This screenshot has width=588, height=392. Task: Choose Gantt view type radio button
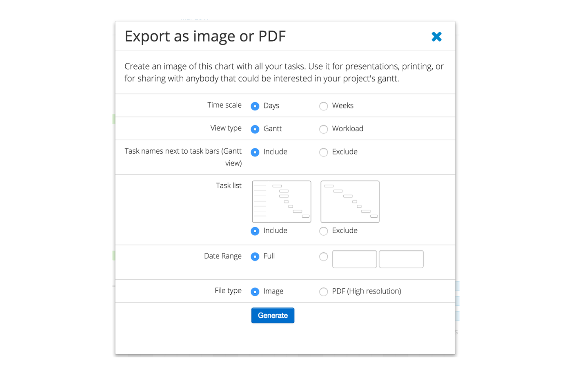click(255, 129)
